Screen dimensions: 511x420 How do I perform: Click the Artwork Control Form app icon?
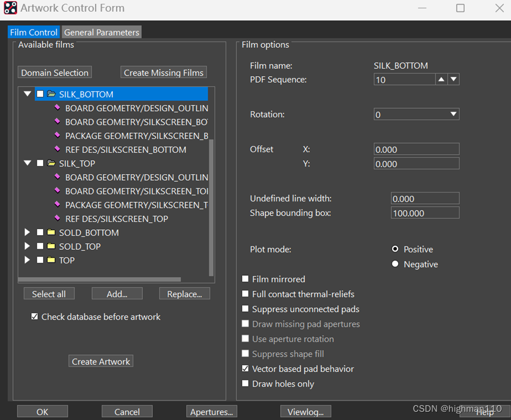[x=10, y=8]
